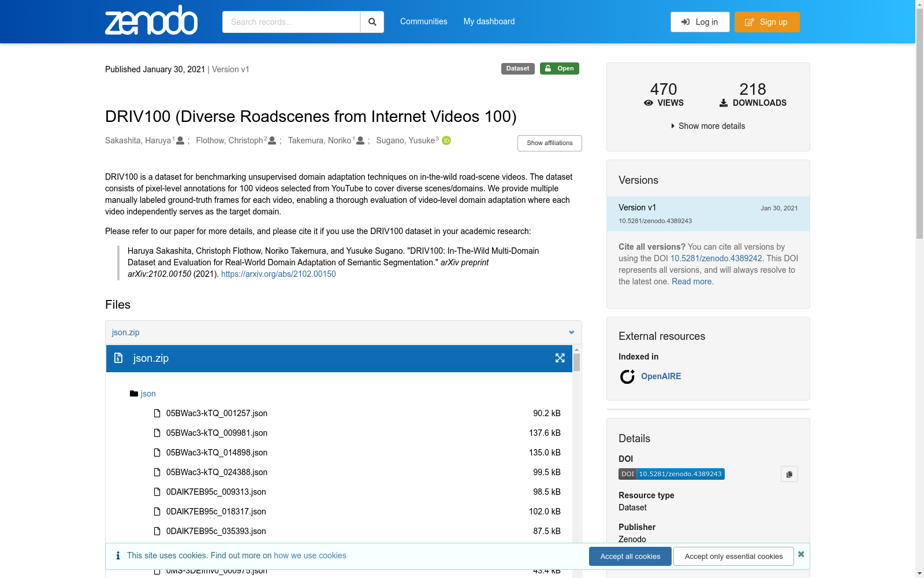Click the OpenAIRE logo icon
The width and height of the screenshot is (924, 578).
(x=627, y=377)
